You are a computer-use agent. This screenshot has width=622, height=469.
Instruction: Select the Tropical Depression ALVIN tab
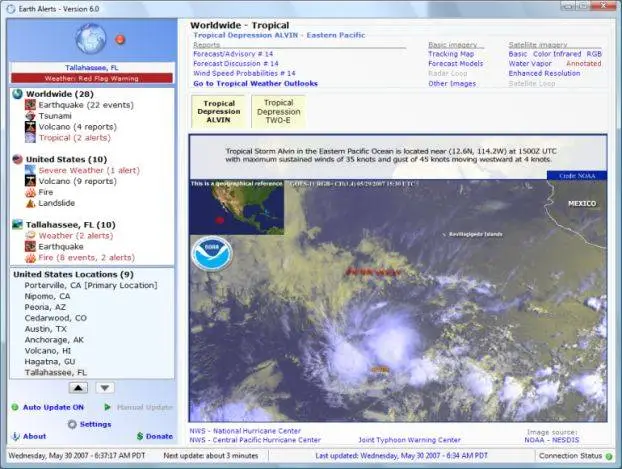218,111
